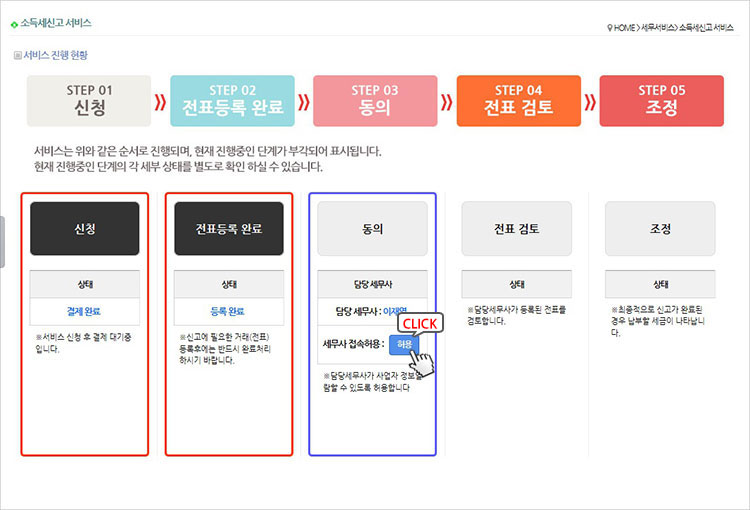
Task: Select the pink STEP 03 동의 box
Action: pos(375,101)
